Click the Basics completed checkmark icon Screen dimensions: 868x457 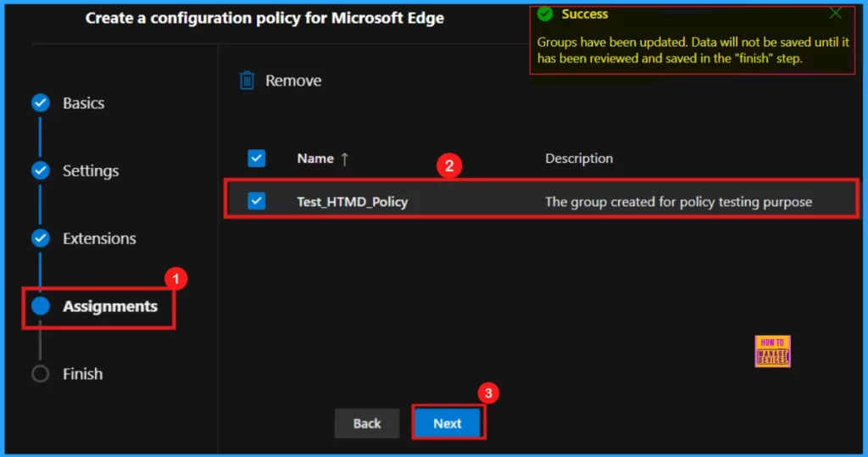point(41,103)
